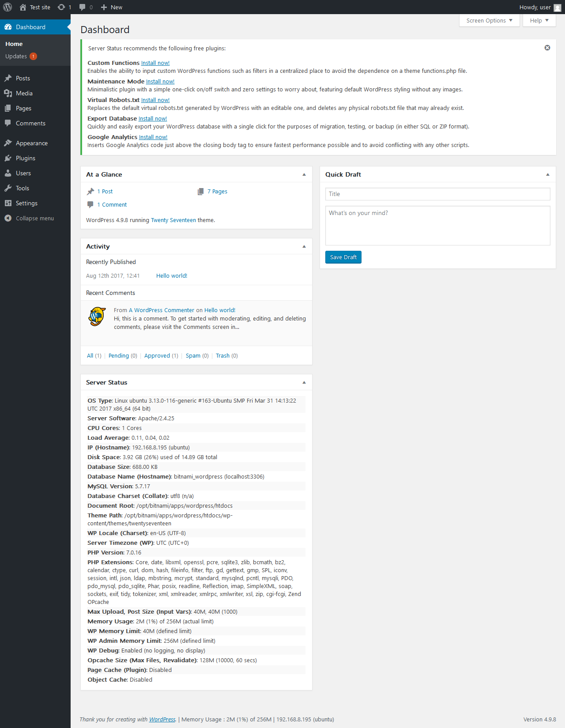
Task: Open the Hello world! published post link
Action: click(x=172, y=275)
